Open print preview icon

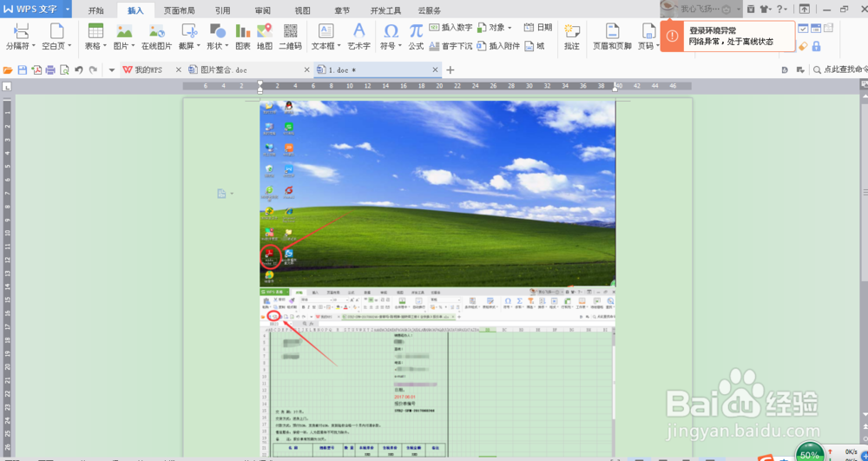pos(64,69)
